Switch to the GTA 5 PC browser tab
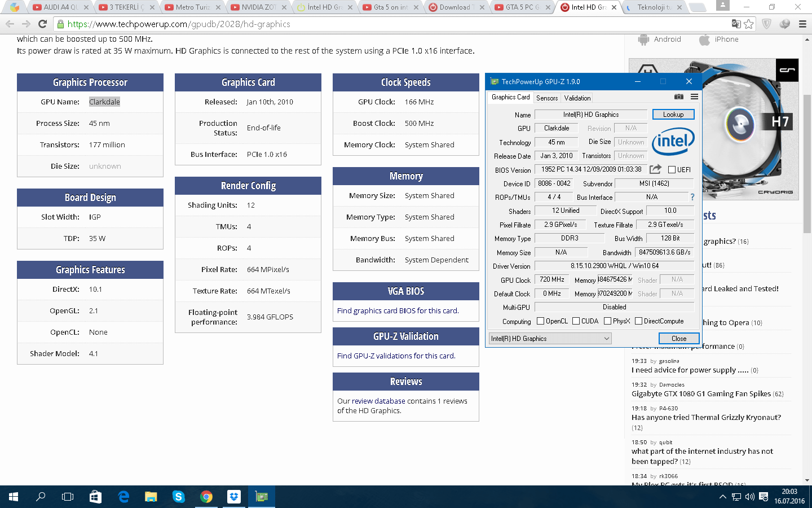 pyautogui.click(x=523, y=7)
